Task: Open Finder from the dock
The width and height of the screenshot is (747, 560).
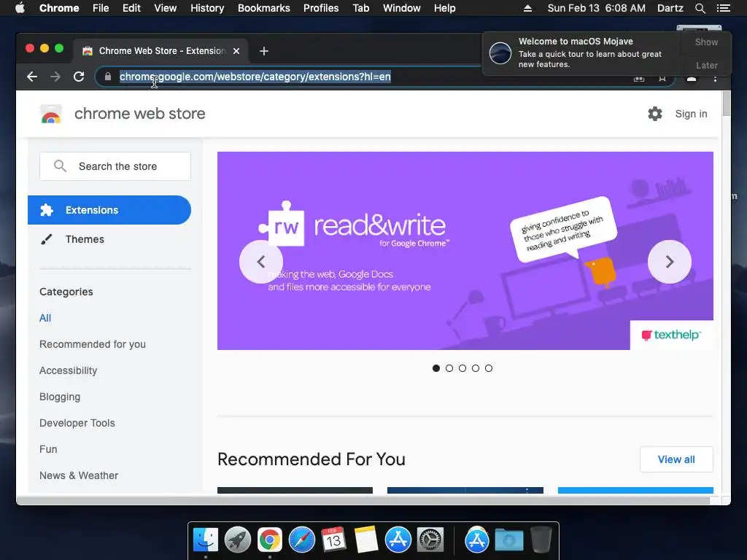Action: pyautogui.click(x=205, y=540)
